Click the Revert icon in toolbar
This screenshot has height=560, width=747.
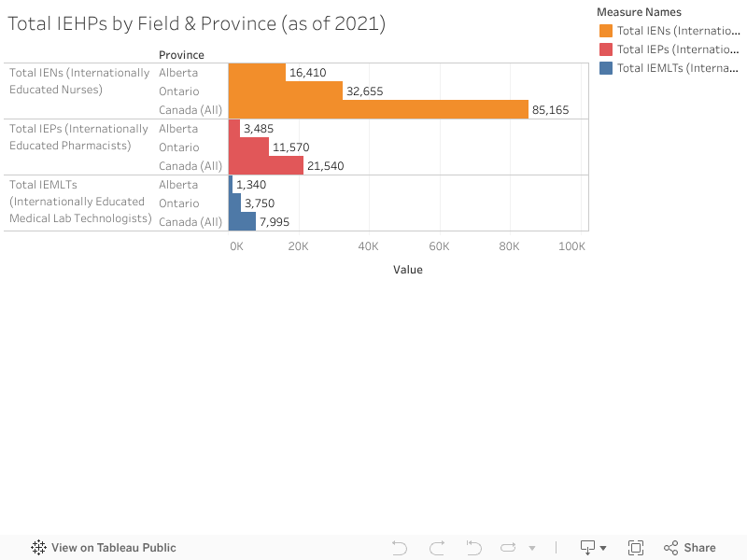[473, 548]
